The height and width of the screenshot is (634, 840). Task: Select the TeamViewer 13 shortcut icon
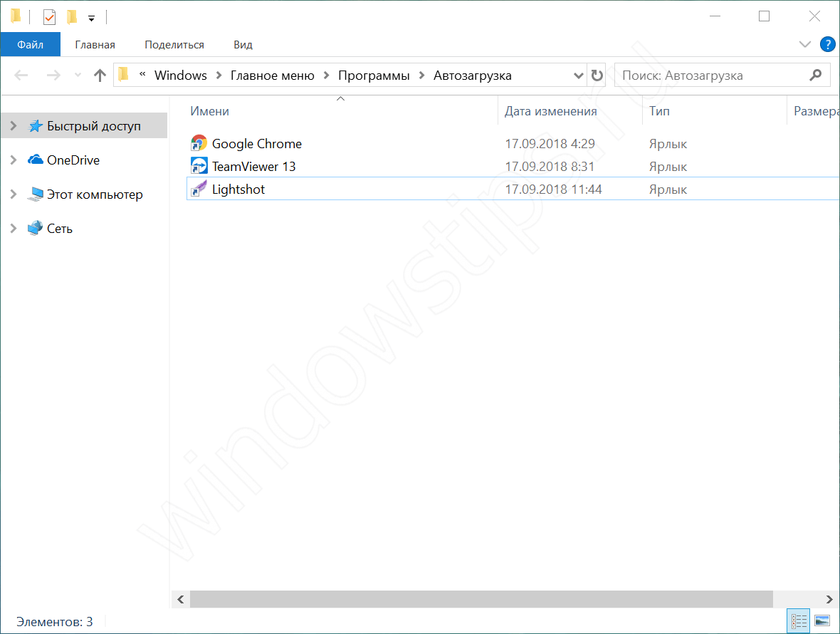coord(199,166)
